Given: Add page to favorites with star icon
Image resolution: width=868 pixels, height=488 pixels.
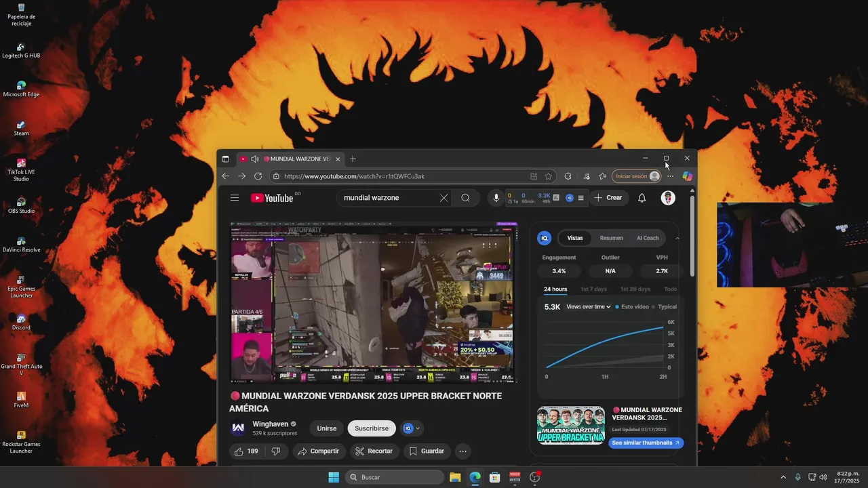Looking at the screenshot, I should pyautogui.click(x=548, y=176).
